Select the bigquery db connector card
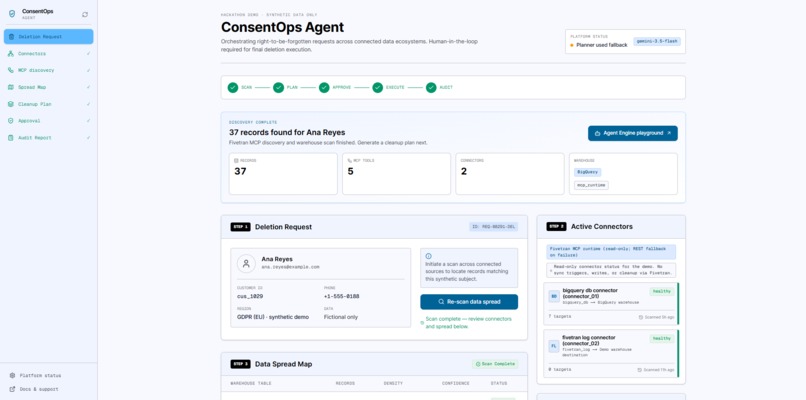806x400 pixels. pos(611,304)
